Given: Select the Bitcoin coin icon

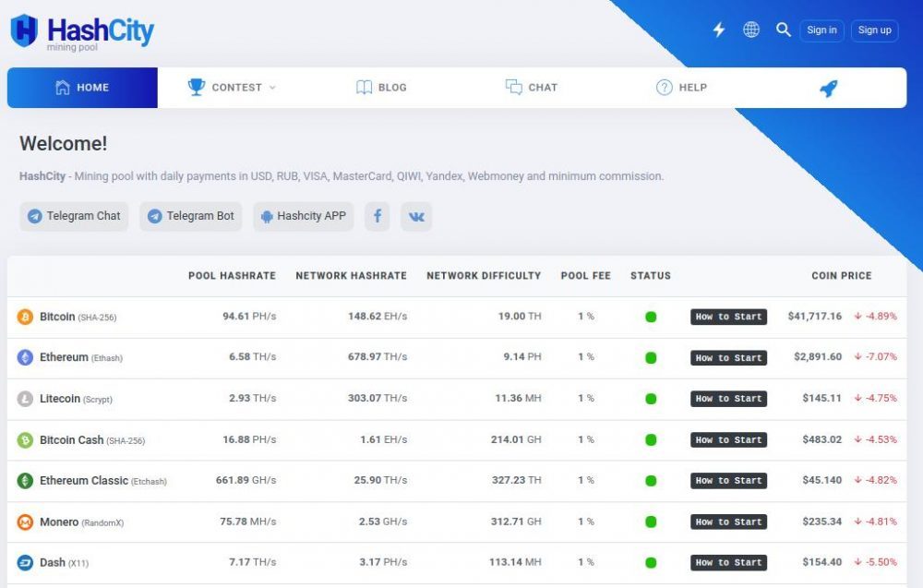Looking at the screenshot, I should click(x=25, y=316).
